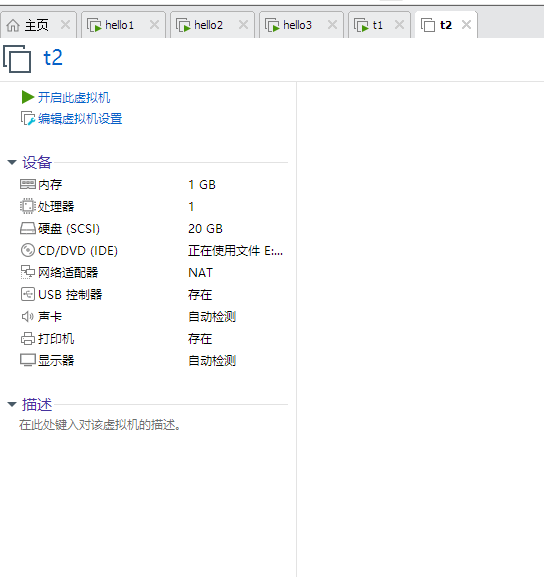Image resolution: width=544 pixels, height=577 pixels.
Task: Click the 自动检测 value beside 显示器
Action: pos(212,360)
